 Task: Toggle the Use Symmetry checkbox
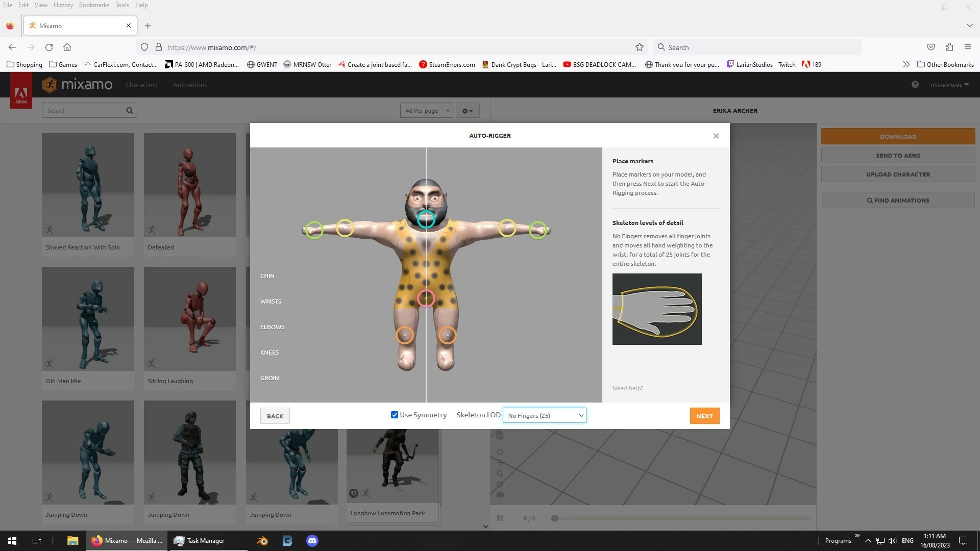[394, 415]
